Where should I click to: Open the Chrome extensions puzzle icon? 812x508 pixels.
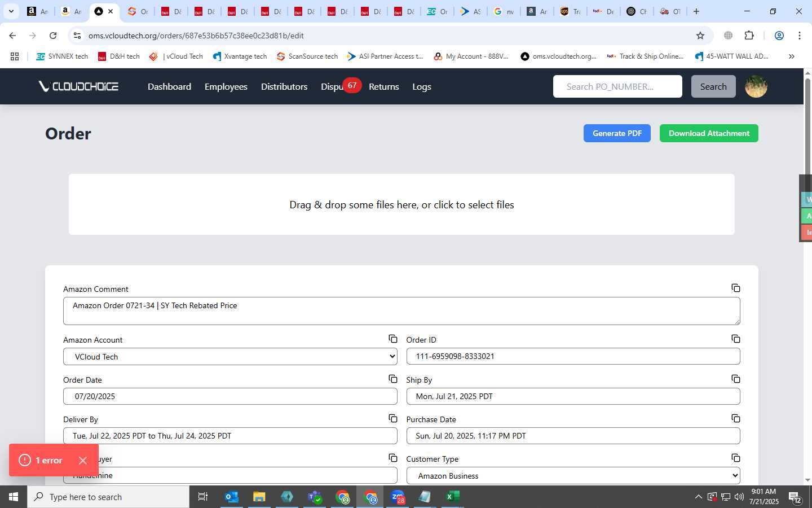(x=749, y=36)
